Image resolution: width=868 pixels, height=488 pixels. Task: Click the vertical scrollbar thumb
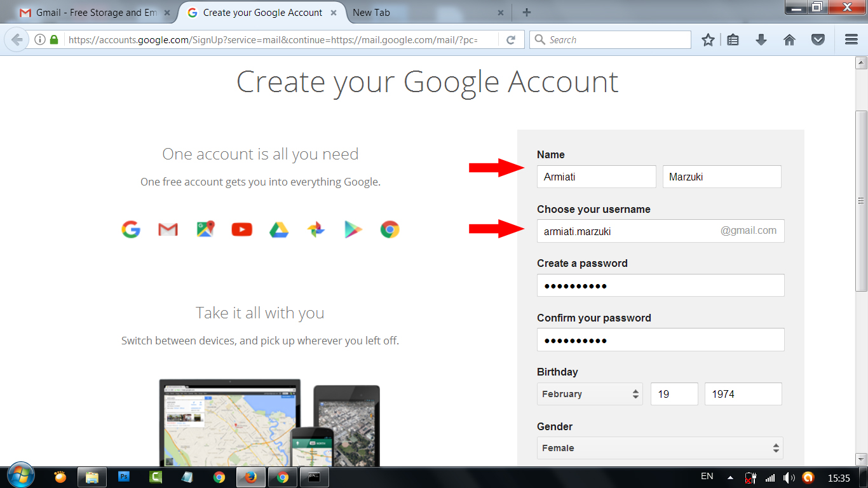tap(861, 200)
